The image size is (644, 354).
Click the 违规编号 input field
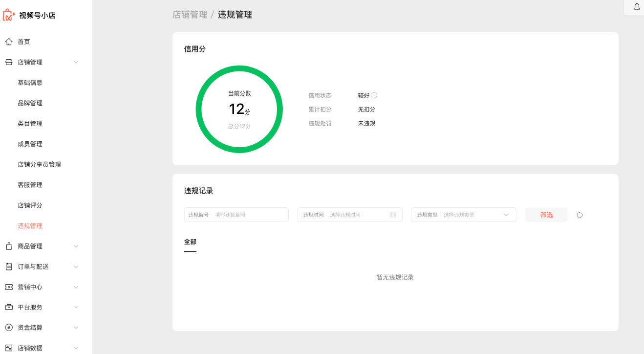tap(249, 215)
